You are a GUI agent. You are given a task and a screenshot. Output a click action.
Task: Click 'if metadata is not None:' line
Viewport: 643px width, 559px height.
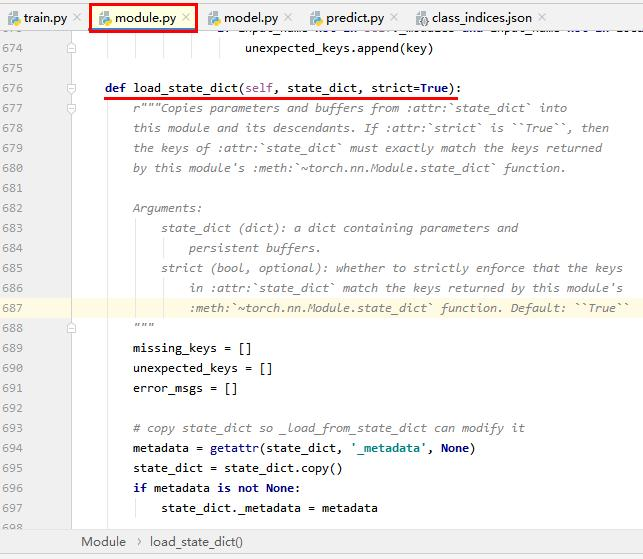point(217,488)
